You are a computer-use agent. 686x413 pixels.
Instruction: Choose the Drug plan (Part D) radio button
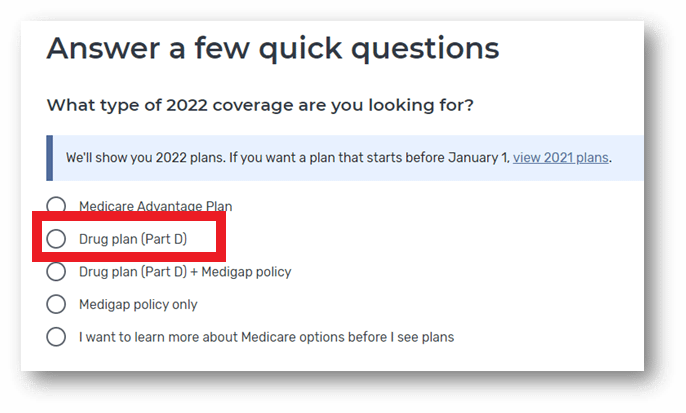(57, 239)
